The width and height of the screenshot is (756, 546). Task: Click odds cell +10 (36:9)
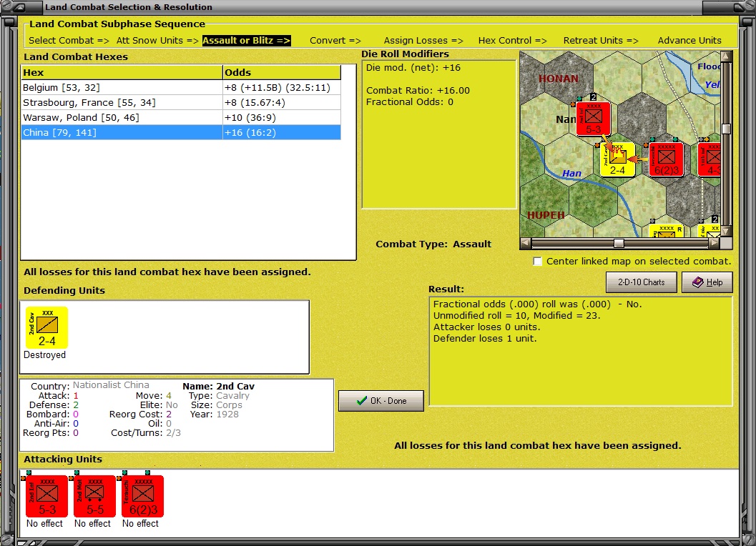pyautogui.click(x=282, y=118)
